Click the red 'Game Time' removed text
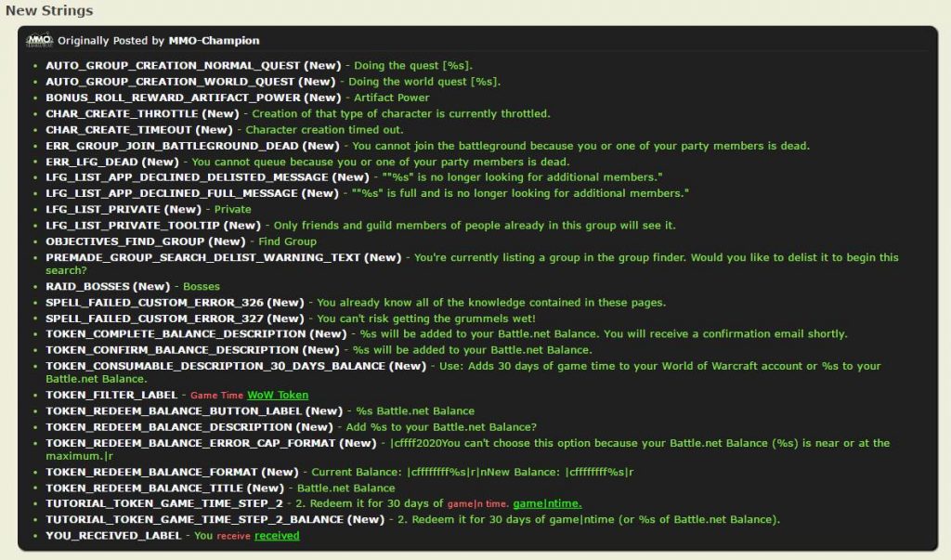This screenshot has width=951, height=560. point(216,395)
